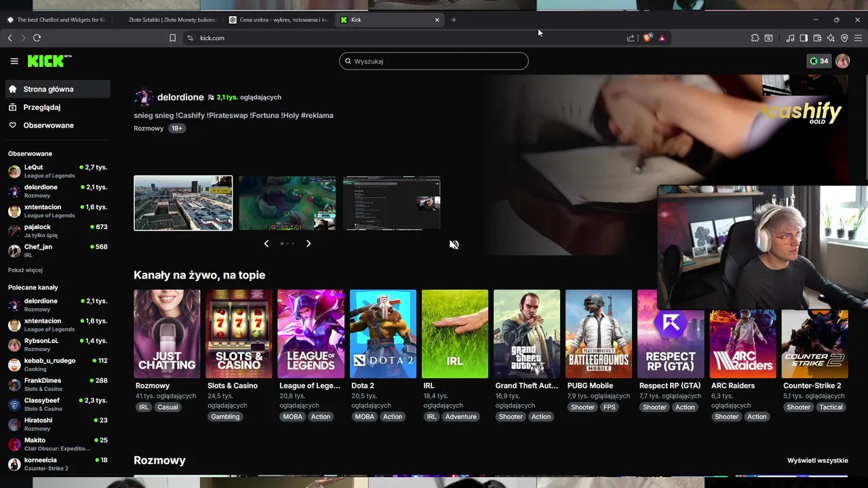868x488 pixels.
Task: Reload the page in the browser
Action: 37,38
